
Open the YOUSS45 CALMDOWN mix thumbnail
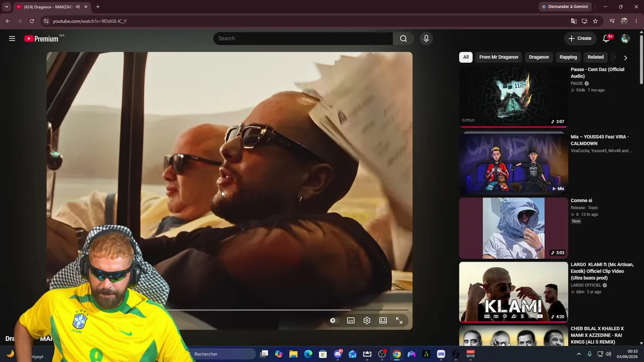click(514, 162)
